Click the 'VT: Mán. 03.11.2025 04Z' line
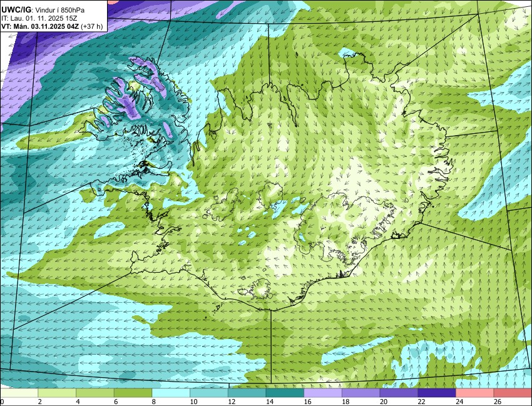The width and height of the screenshot is (532, 406). 41,26
